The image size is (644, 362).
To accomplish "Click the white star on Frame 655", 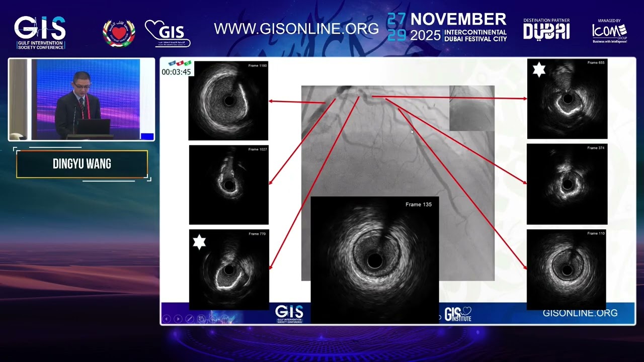I will pyautogui.click(x=539, y=70).
